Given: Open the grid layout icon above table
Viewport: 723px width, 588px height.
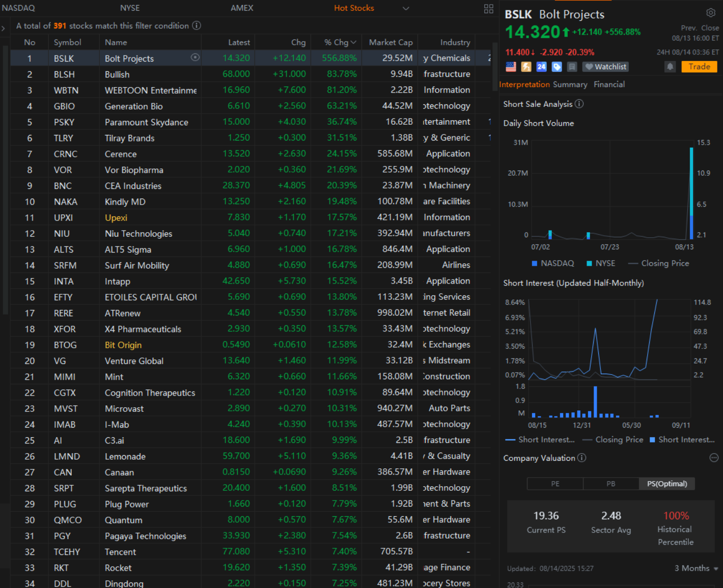Looking at the screenshot, I should [x=488, y=9].
